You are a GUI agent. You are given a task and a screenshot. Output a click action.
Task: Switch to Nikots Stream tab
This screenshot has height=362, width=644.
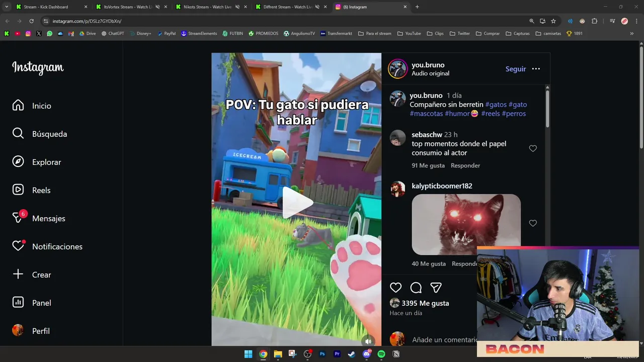211,7
